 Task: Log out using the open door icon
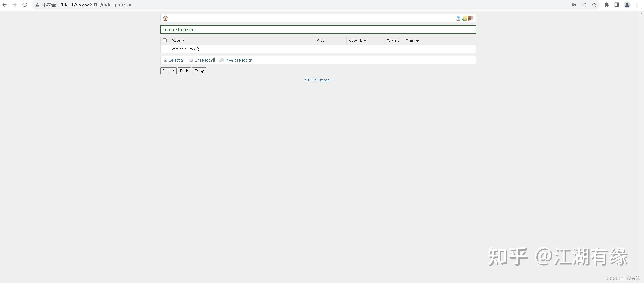[x=471, y=18]
